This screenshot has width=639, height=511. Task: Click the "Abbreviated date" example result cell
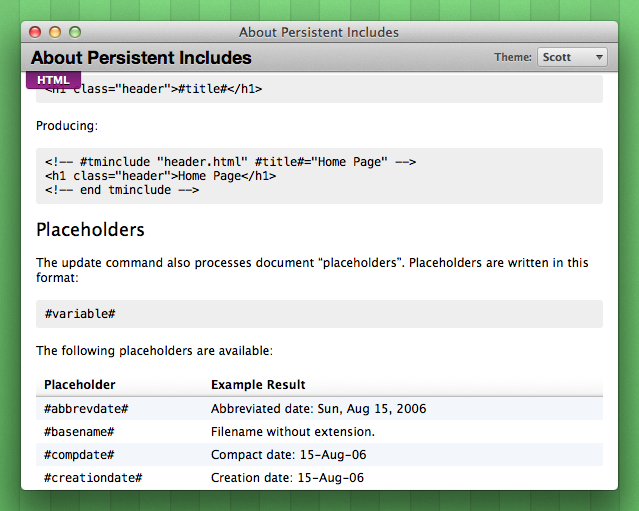point(318,409)
